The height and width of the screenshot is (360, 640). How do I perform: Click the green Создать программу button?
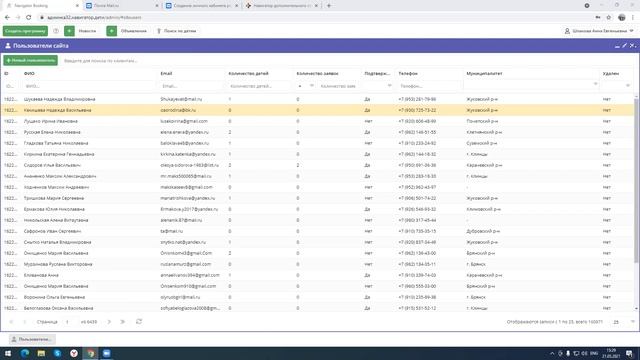click(25, 31)
